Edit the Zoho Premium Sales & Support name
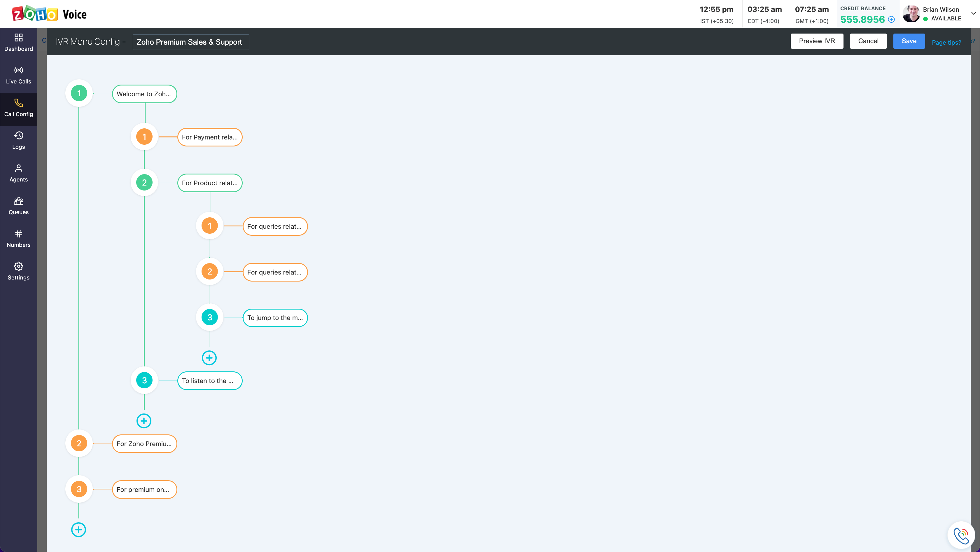The image size is (980, 552). (190, 42)
